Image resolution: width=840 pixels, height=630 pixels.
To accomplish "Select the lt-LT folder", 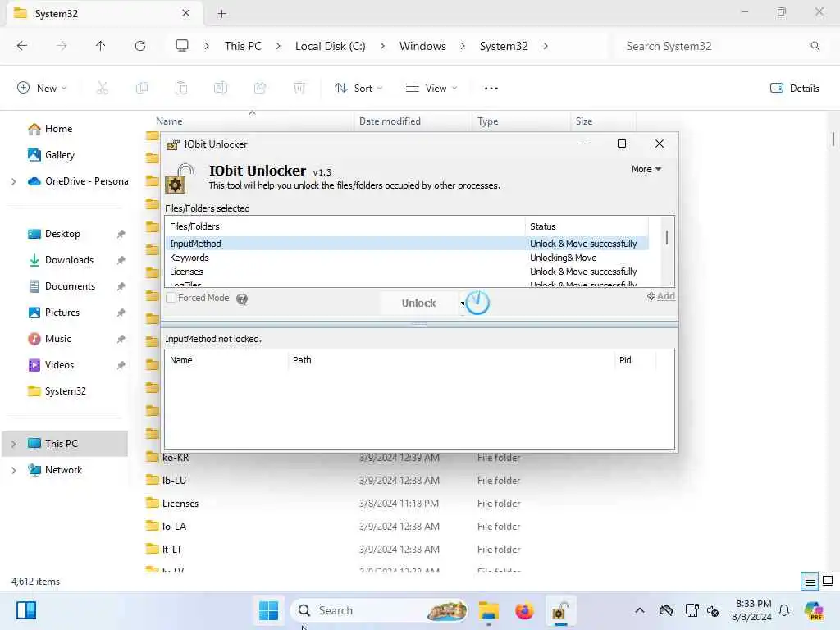I will [172, 550].
